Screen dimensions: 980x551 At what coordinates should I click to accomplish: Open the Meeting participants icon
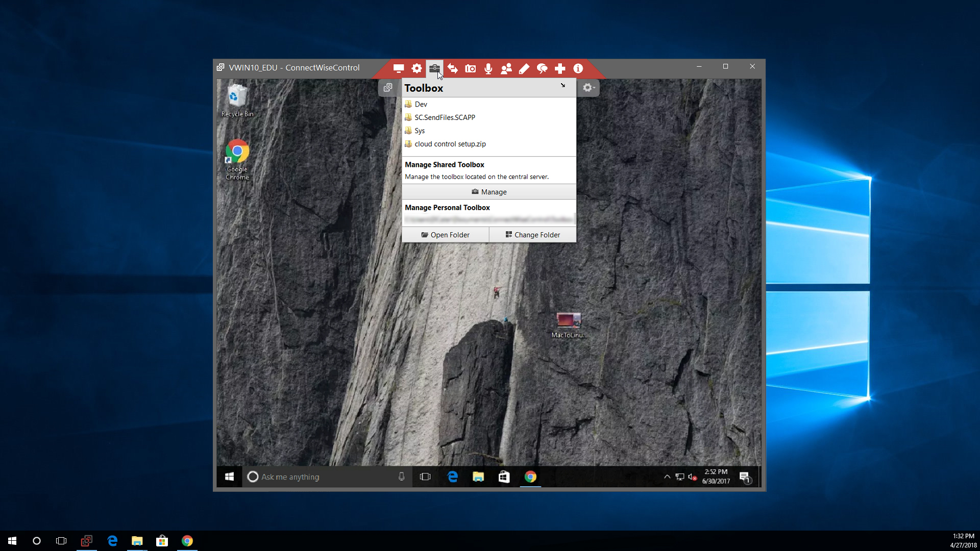click(506, 68)
